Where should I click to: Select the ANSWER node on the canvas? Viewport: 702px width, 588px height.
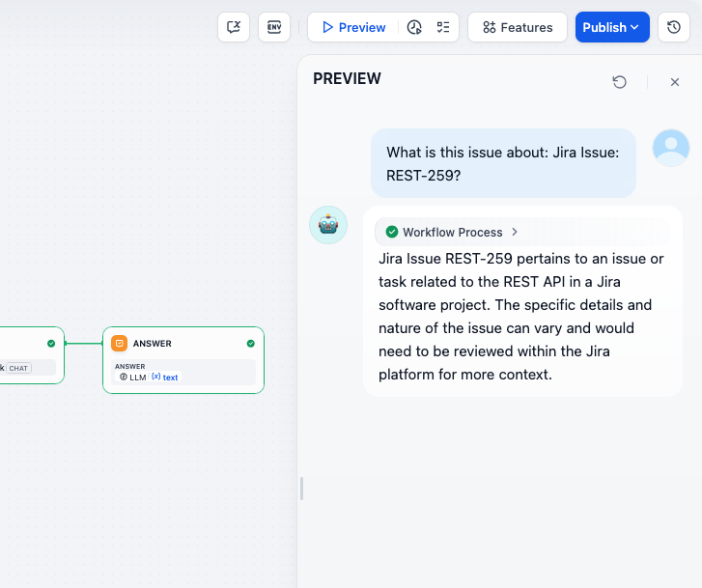183,359
